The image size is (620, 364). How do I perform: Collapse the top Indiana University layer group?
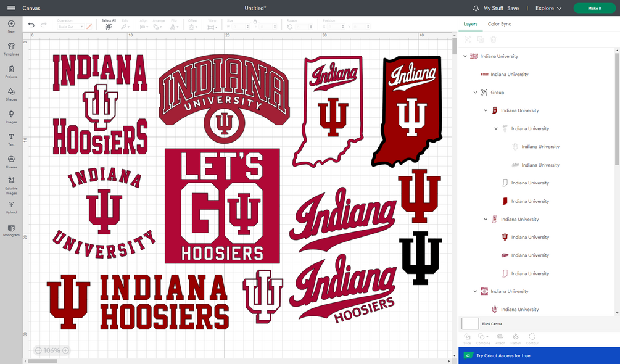click(465, 56)
